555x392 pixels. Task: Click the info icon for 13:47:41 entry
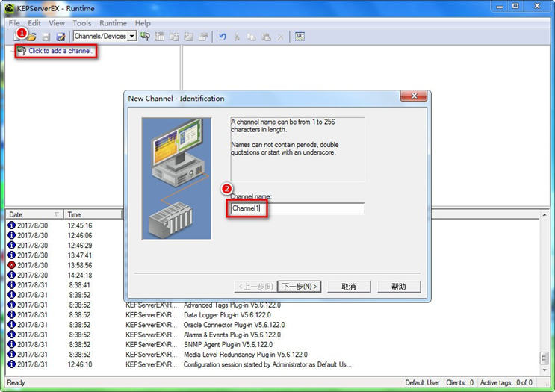pos(12,255)
